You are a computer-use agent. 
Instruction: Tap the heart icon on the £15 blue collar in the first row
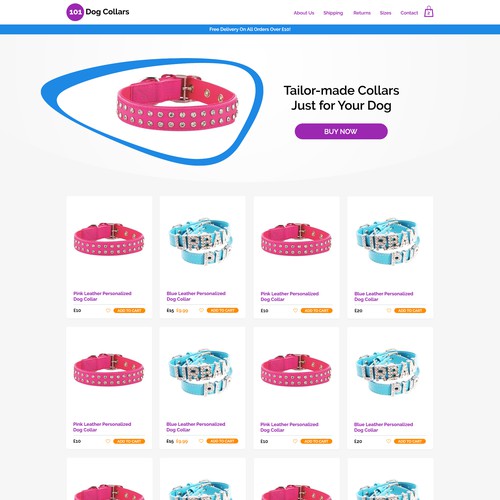point(201,310)
